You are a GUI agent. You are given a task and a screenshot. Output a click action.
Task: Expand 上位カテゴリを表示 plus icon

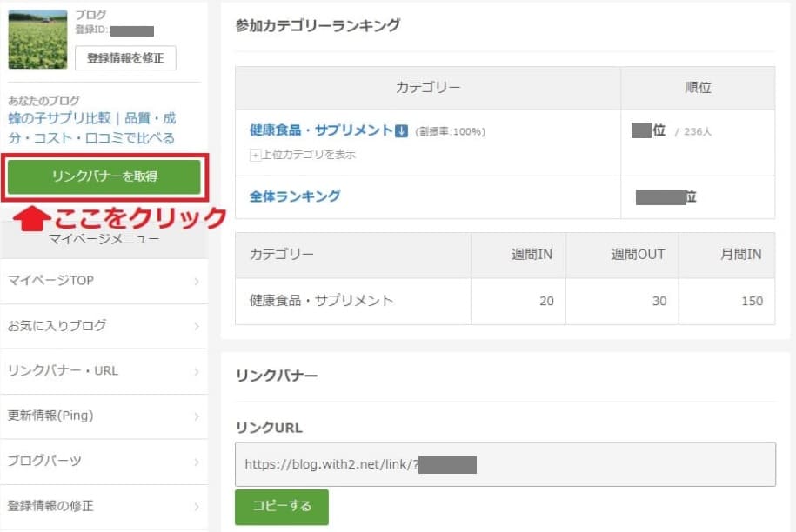[255, 156]
